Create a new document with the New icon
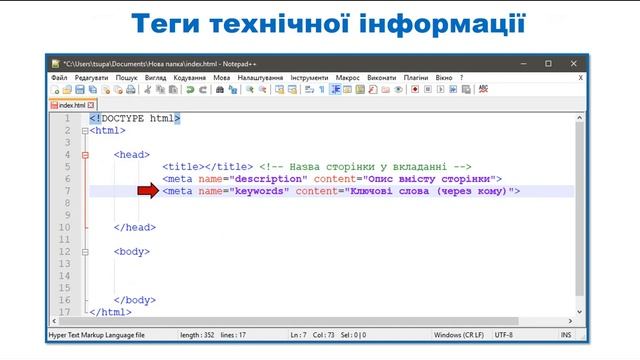640x360 pixels. pyautogui.click(x=55, y=89)
